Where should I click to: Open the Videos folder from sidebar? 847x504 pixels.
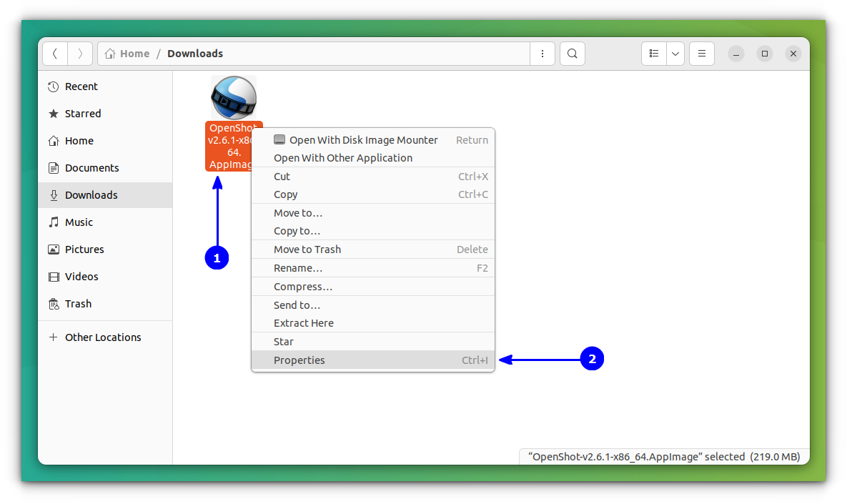pos(82,276)
